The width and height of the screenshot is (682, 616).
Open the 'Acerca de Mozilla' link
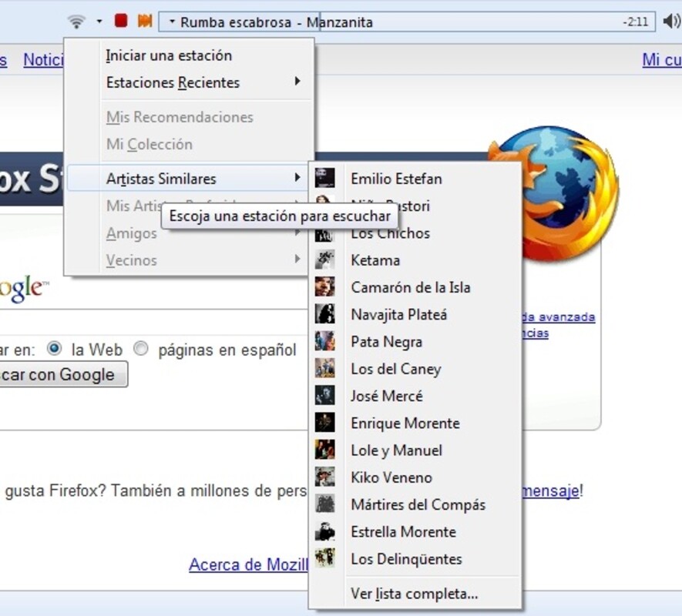(248, 564)
